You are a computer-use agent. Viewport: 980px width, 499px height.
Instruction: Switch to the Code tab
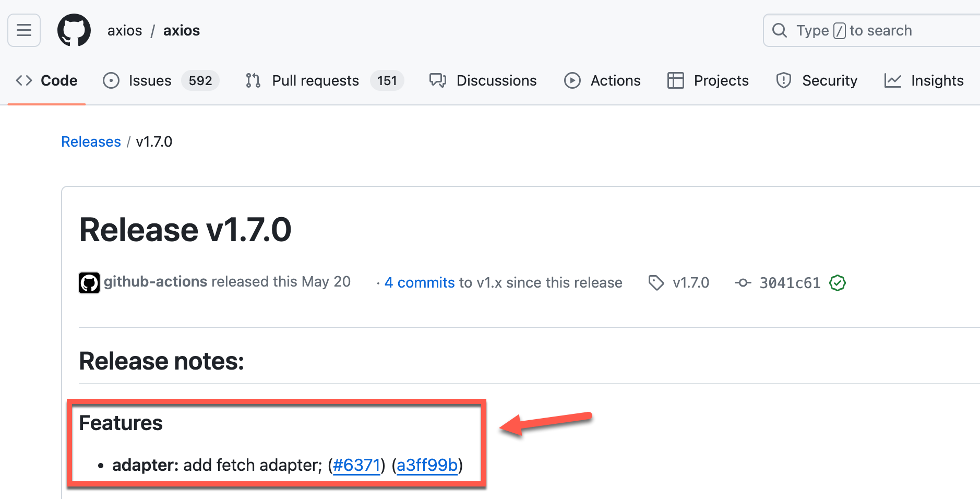pyautogui.click(x=47, y=80)
